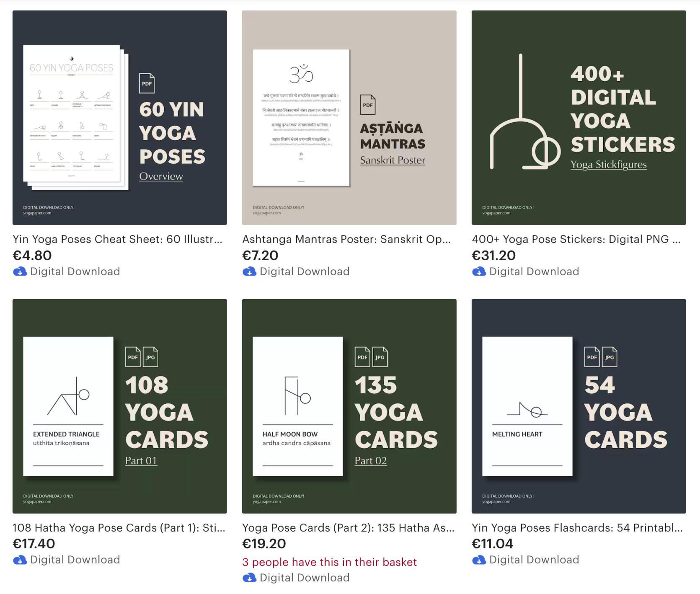Click the cloud download icon under €4.80

tap(20, 272)
